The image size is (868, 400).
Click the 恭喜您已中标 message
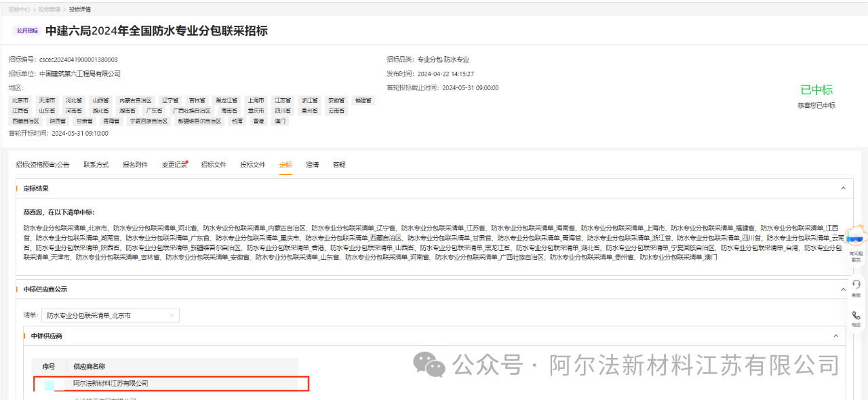click(816, 105)
